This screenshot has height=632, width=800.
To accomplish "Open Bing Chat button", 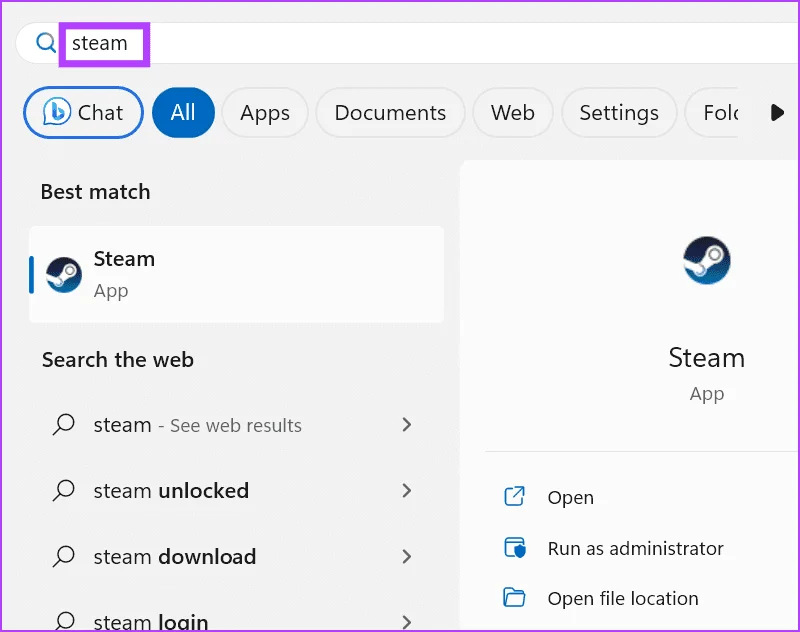I will point(83,112).
